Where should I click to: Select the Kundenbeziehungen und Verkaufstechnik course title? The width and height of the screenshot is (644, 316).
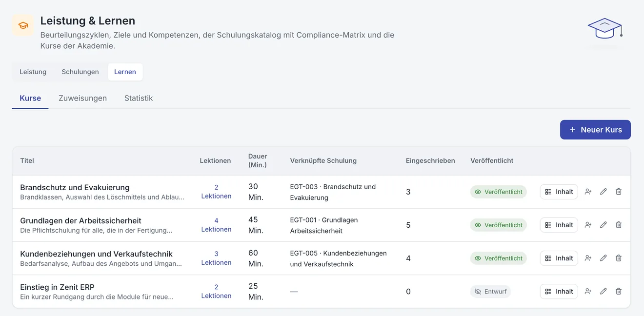(x=96, y=254)
